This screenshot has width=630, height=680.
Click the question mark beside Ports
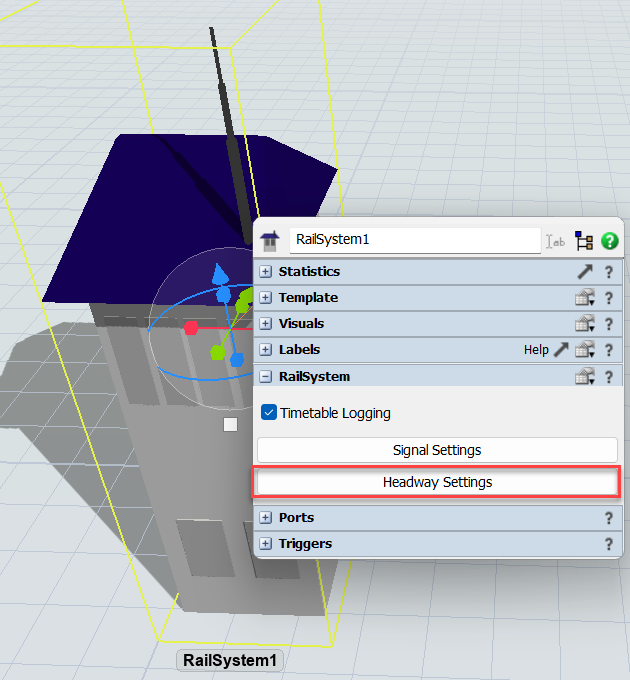coord(608,518)
